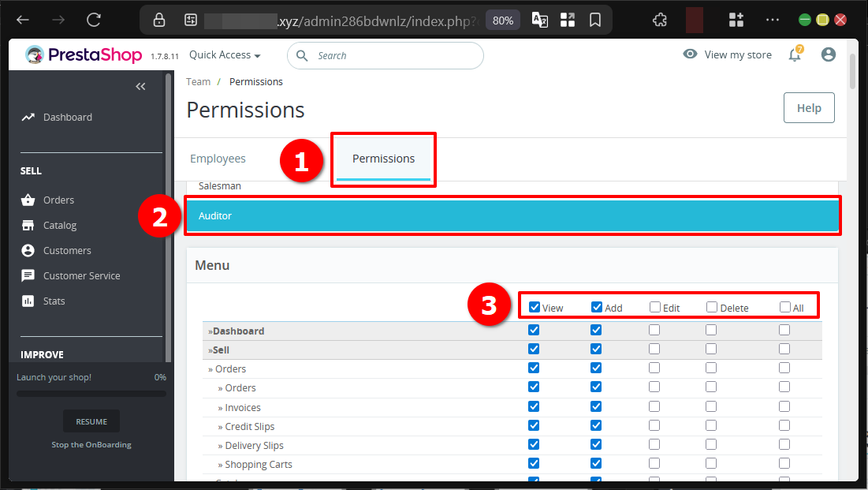Image resolution: width=868 pixels, height=490 pixels.
Task: Click the bookmark icon in address bar
Action: (x=595, y=20)
